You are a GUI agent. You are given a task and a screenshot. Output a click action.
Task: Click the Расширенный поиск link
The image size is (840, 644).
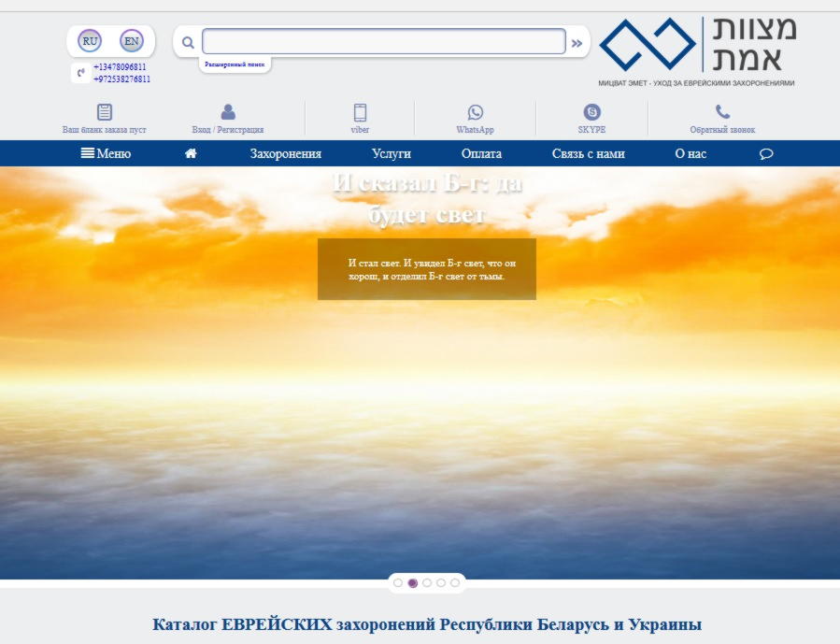(235, 64)
